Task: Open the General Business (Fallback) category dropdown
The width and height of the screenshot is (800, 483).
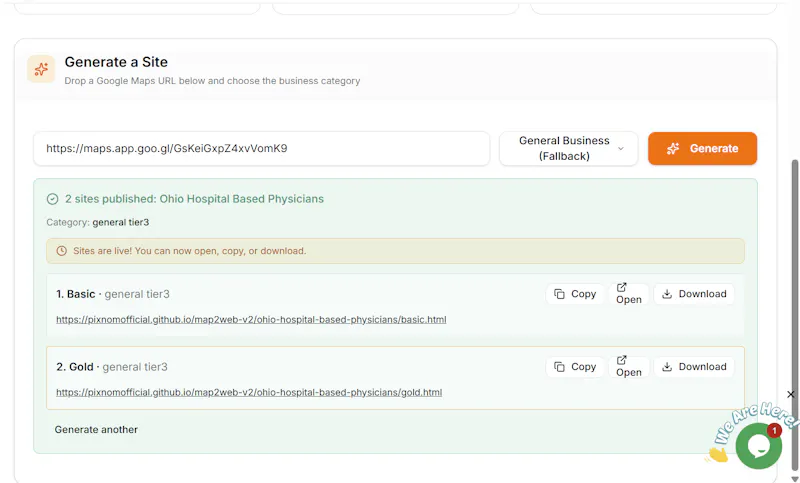Action: (x=568, y=148)
